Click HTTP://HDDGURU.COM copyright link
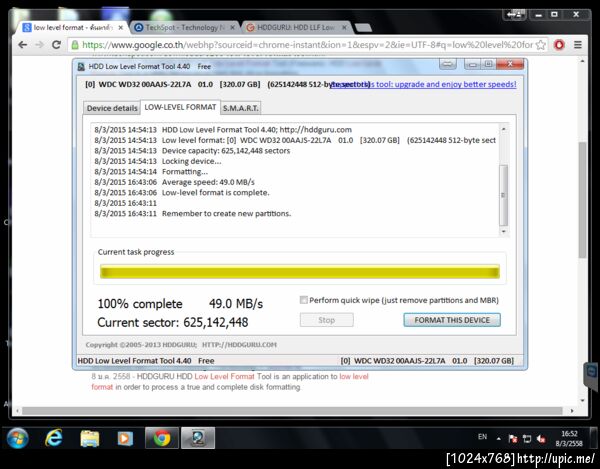The height and width of the screenshot is (469, 600). point(239,345)
